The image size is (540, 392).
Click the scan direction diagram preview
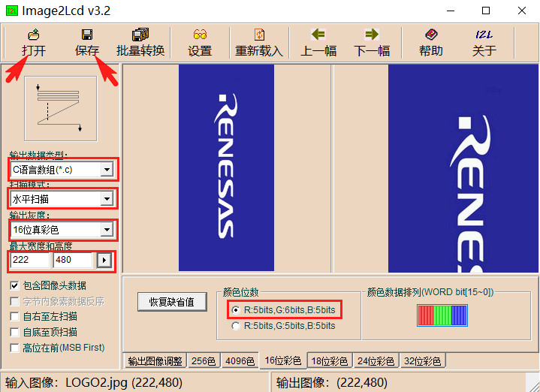pyautogui.click(x=61, y=108)
